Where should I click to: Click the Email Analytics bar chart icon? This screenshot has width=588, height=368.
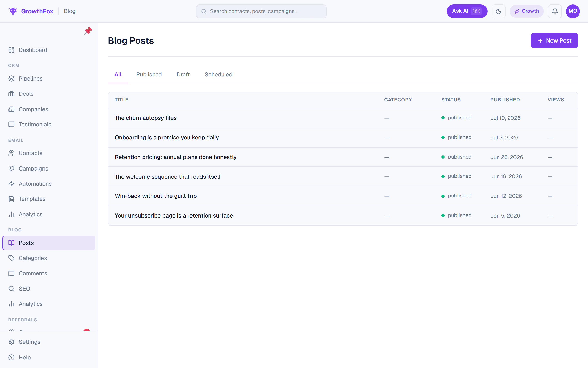(x=11, y=214)
